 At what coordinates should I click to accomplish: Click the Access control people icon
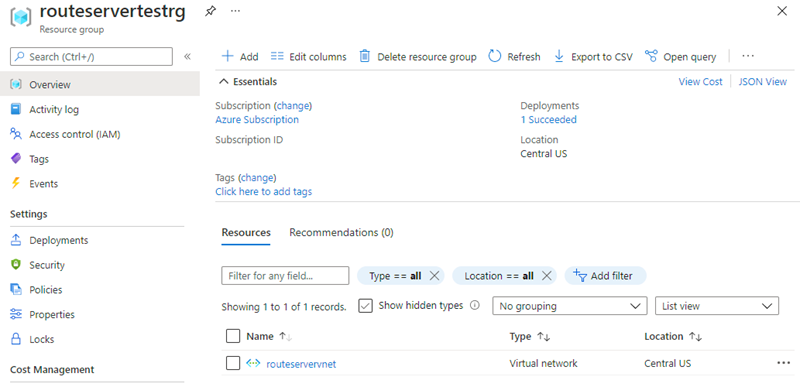coord(16,134)
